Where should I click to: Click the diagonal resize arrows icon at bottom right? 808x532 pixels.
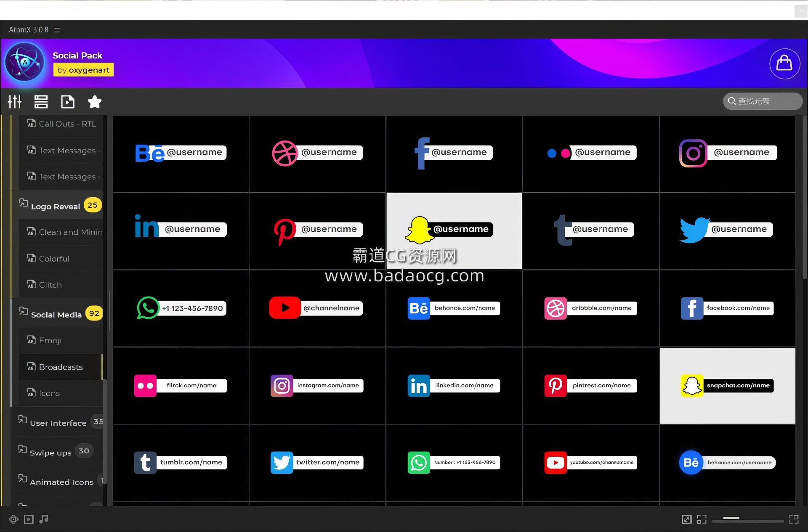click(686, 519)
